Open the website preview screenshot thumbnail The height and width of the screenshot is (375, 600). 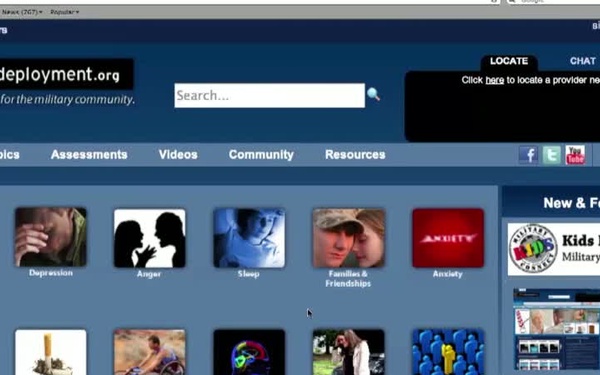click(x=556, y=329)
